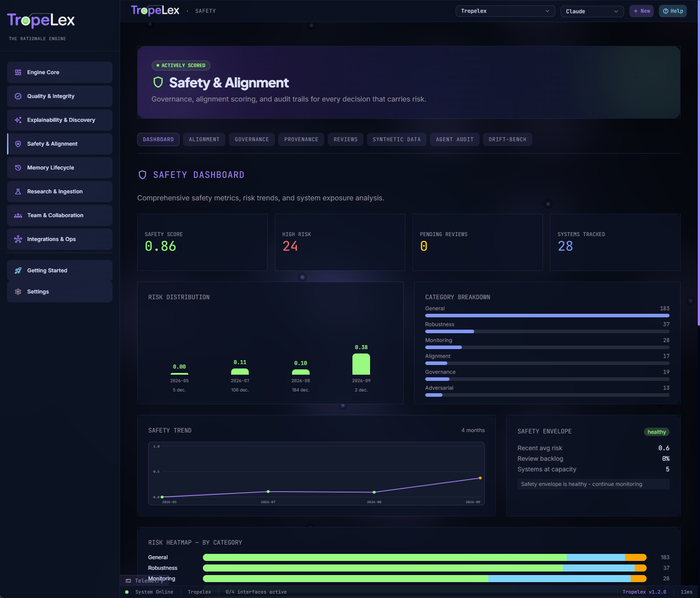Click the 2026-09 orange point on Safety Trend

[x=480, y=478]
